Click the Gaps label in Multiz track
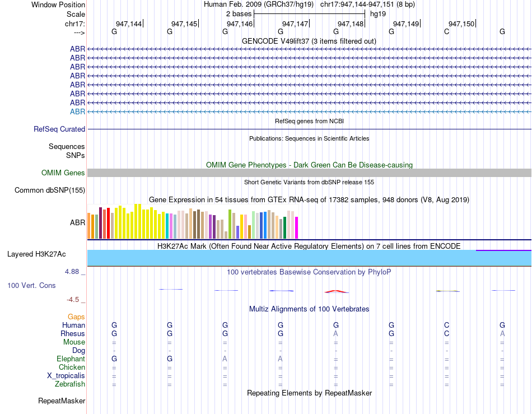 pyautogui.click(x=76, y=317)
